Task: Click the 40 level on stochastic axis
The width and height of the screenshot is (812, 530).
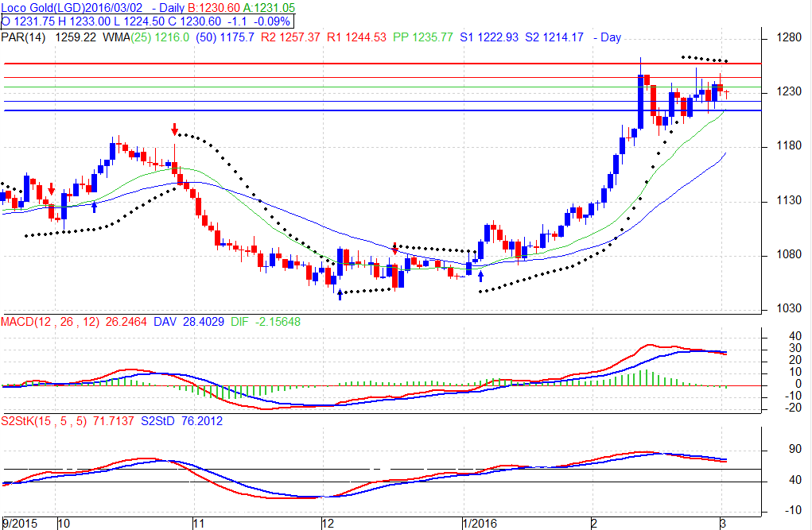Action: coord(795,480)
